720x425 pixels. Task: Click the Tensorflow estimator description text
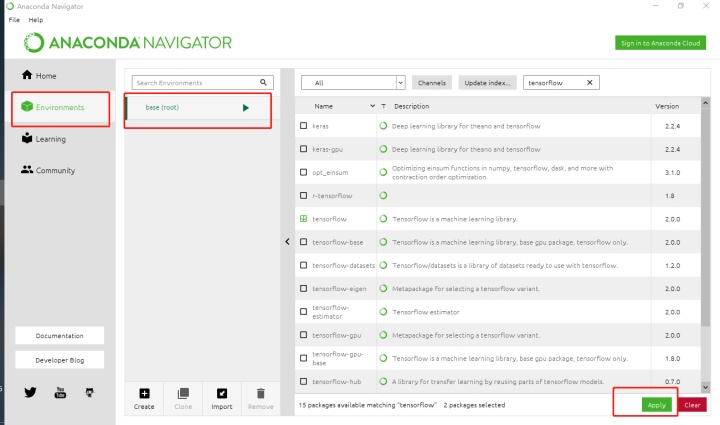tap(426, 312)
